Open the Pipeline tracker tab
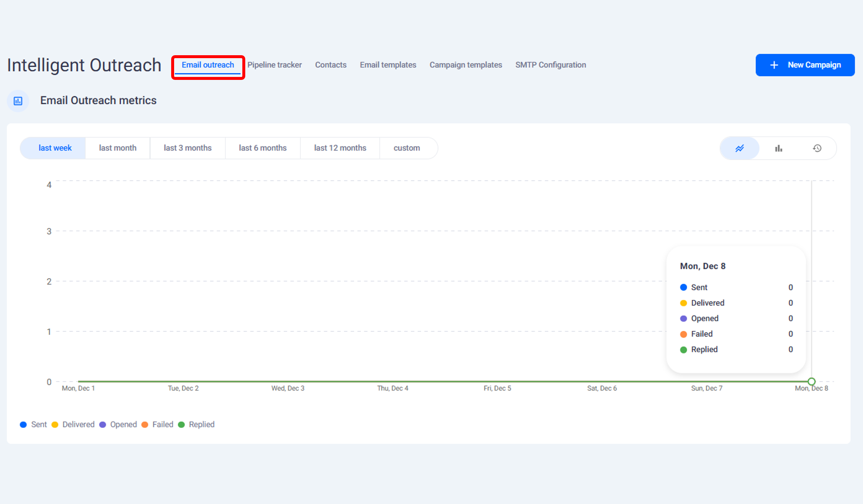The width and height of the screenshot is (863, 504). (x=274, y=65)
